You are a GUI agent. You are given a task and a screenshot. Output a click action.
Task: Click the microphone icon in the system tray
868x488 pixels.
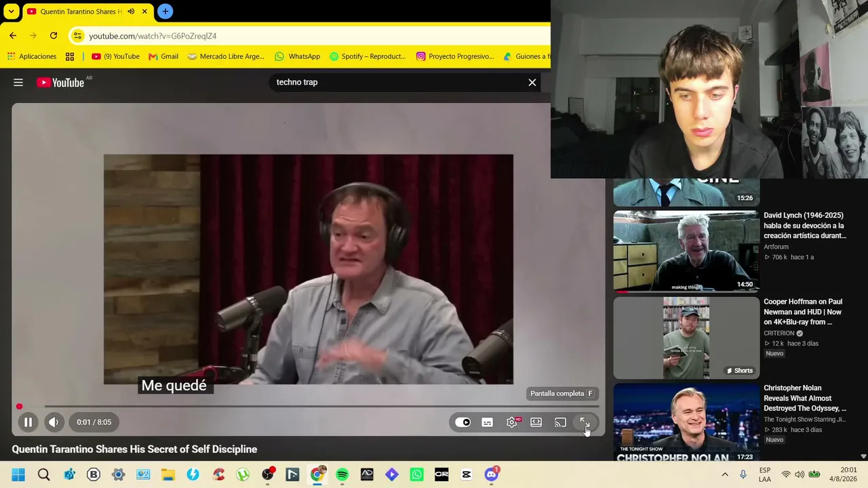point(743,474)
